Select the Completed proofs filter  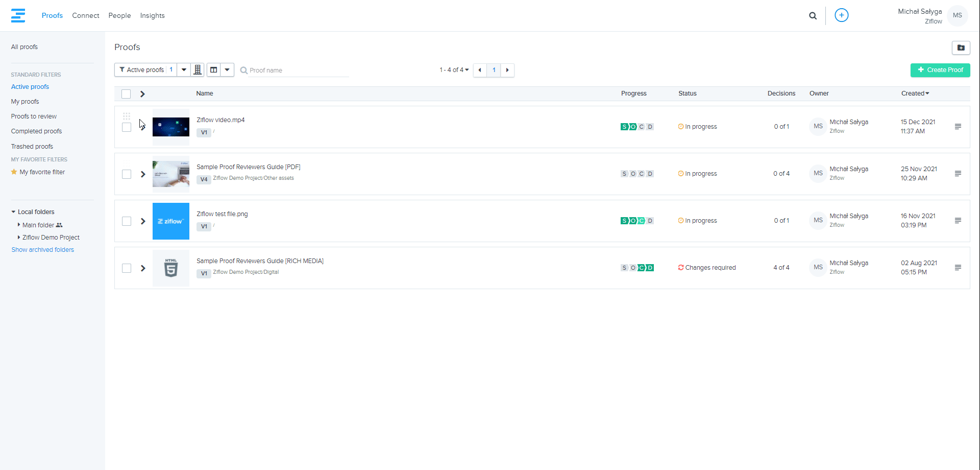(36, 131)
